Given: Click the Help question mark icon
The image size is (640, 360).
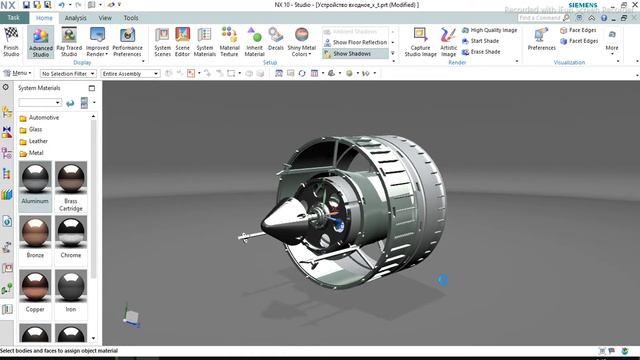Looking at the screenshot, I should tap(604, 18).
